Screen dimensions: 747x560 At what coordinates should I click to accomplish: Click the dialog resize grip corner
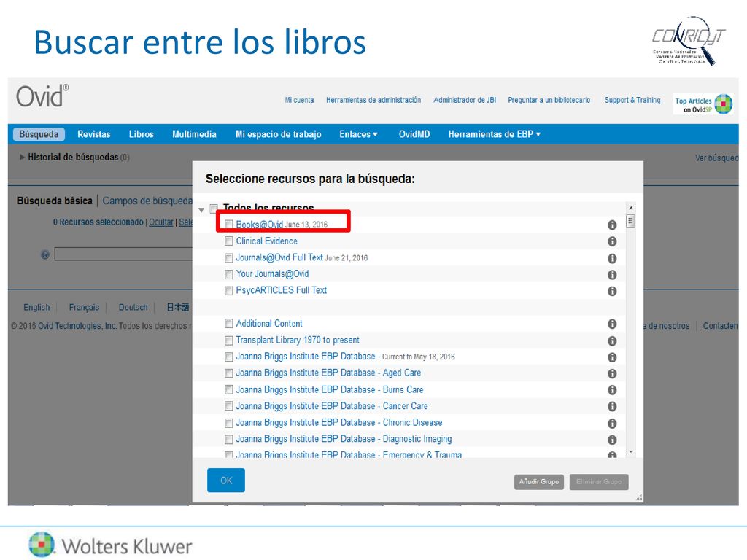point(639,497)
